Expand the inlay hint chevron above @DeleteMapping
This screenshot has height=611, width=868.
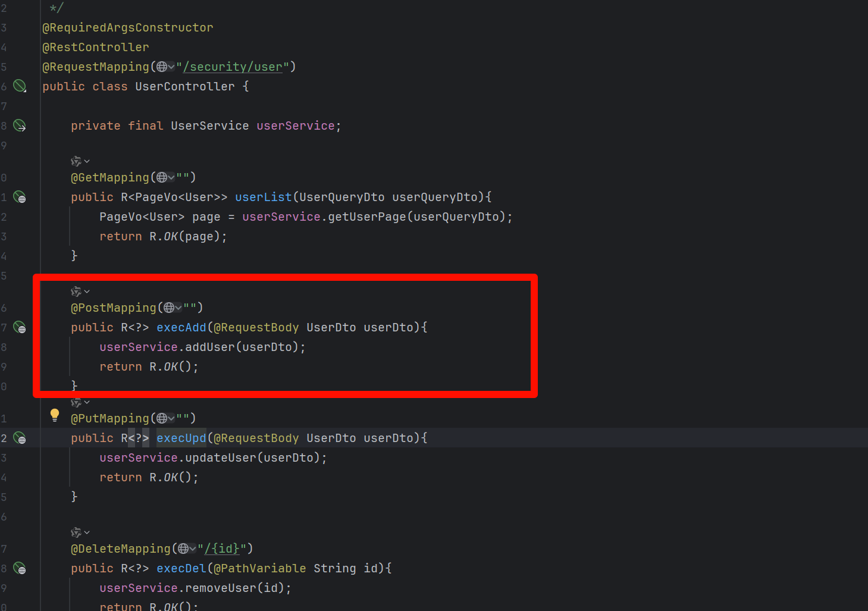(x=87, y=532)
